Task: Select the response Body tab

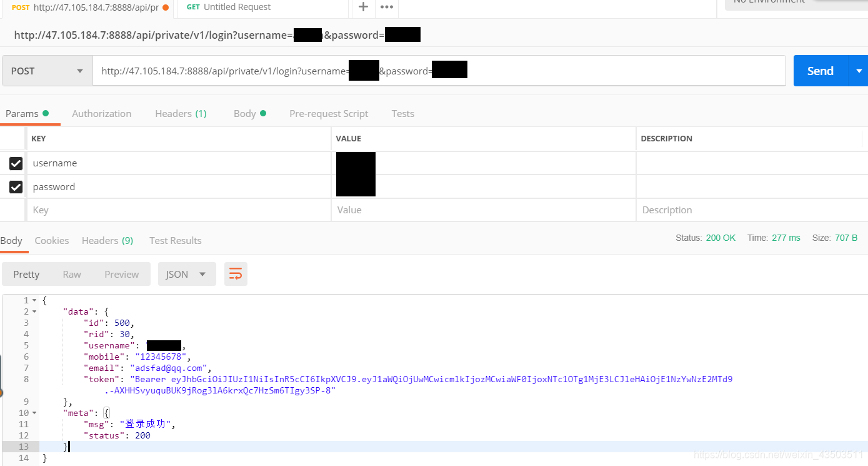Action: pos(11,240)
